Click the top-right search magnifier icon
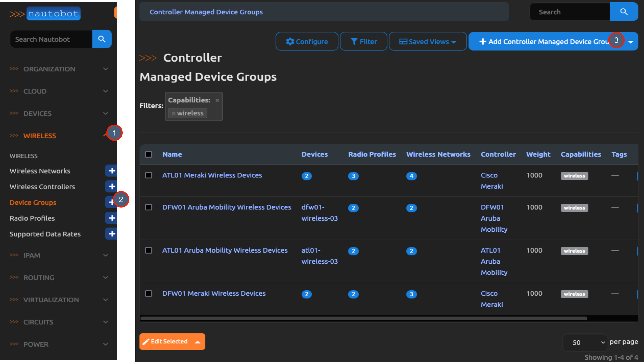This screenshot has width=644, height=362. coord(624,12)
